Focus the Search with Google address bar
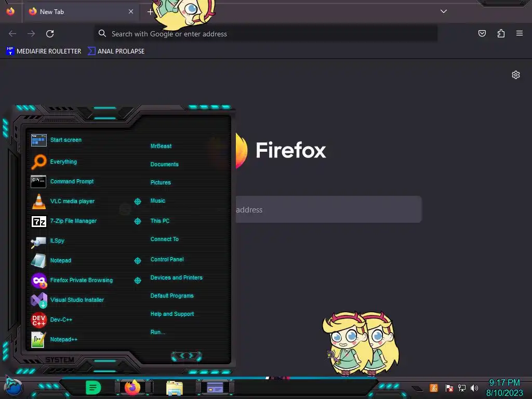532x399 pixels. coord(265,34)
